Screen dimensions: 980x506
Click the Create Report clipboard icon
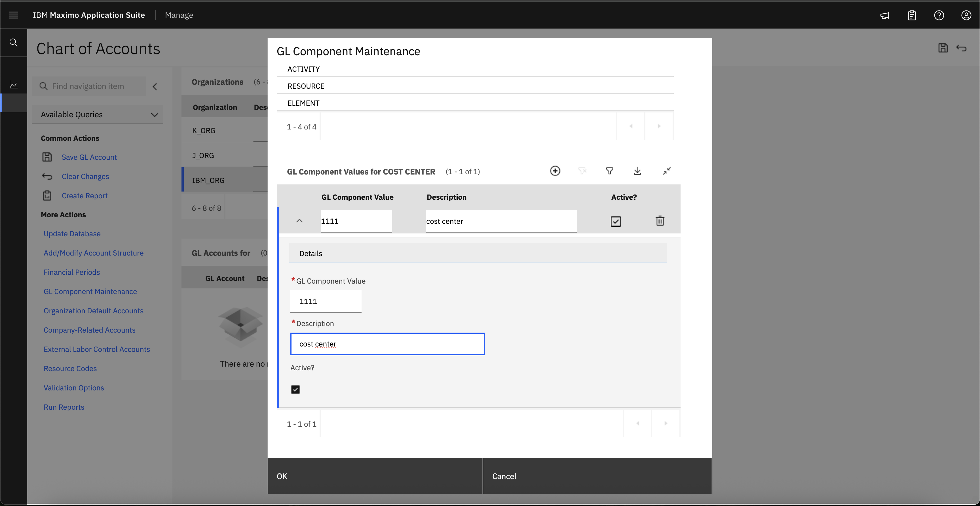coord(47,195)
